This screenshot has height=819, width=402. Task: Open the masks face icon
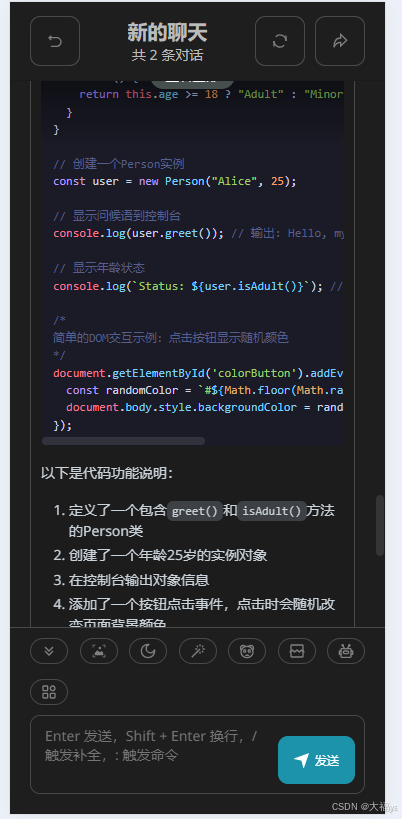pyautogui.click(x=247, y=651)
